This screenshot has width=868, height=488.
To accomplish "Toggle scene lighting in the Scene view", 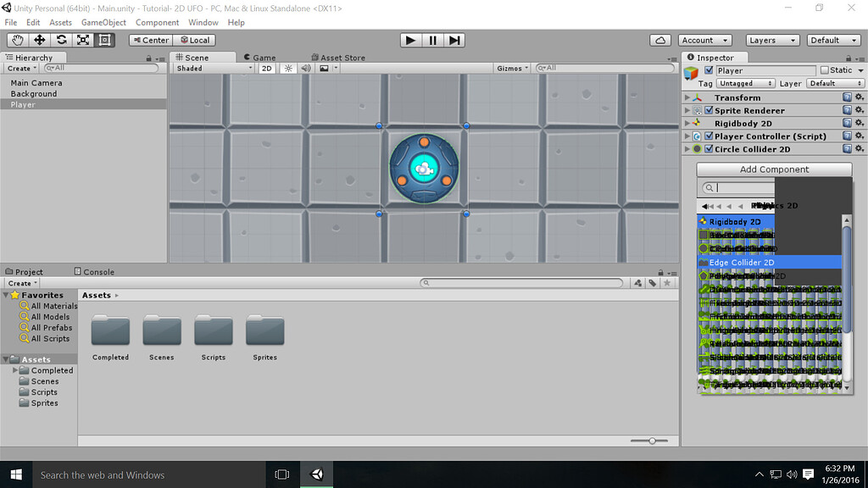I will point(288,68).
